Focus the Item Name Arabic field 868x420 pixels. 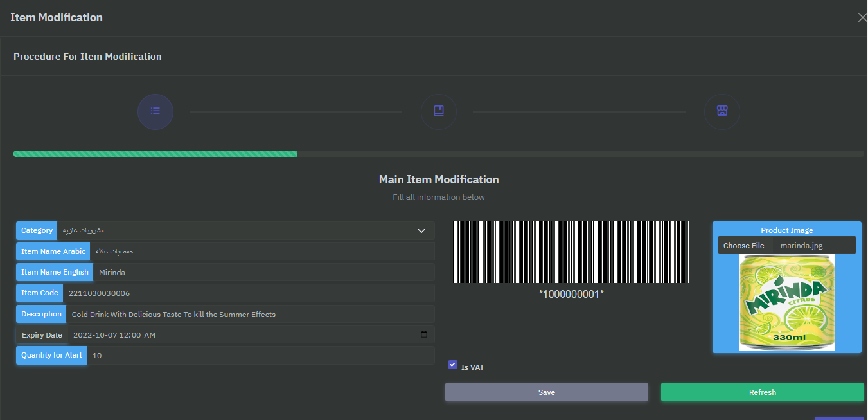coord(263,251)
